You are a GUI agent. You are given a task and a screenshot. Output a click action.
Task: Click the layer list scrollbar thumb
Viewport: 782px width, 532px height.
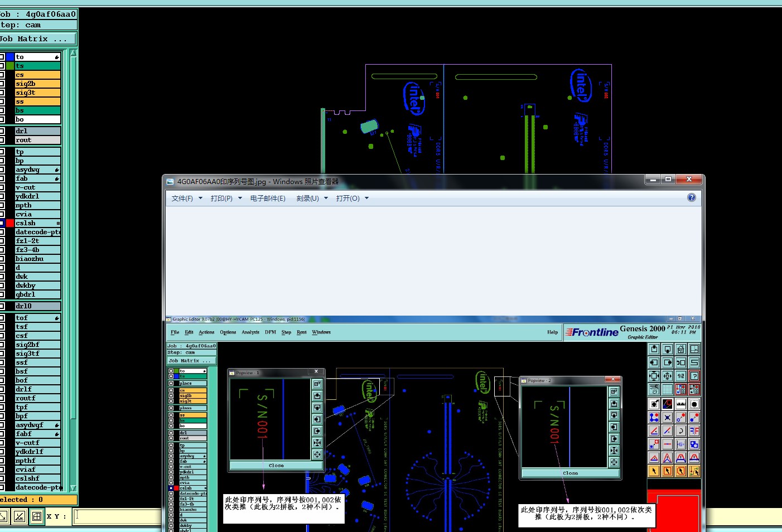point(73,238)
